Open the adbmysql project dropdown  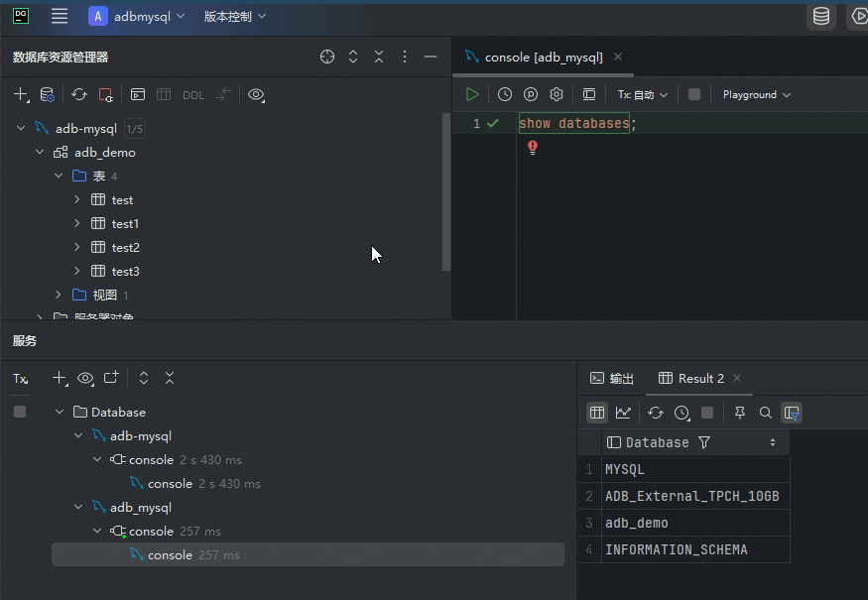click(x=136, y=17)
